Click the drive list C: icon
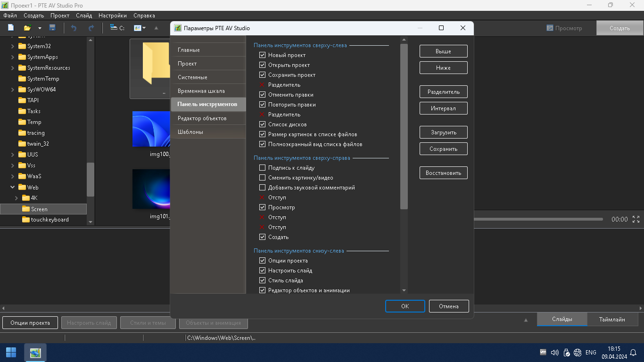Viewport: 644px width, 362px height. [x=117, y=28]
